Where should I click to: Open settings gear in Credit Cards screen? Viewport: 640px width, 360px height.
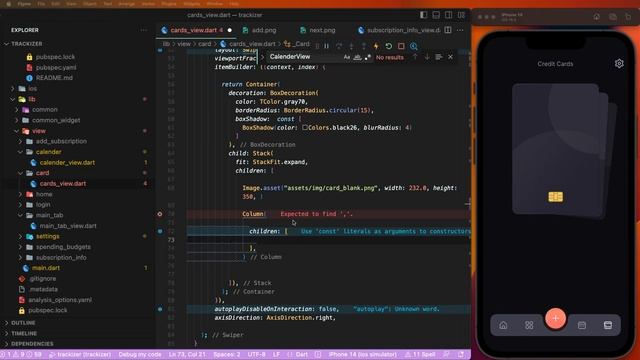[619, 63]
